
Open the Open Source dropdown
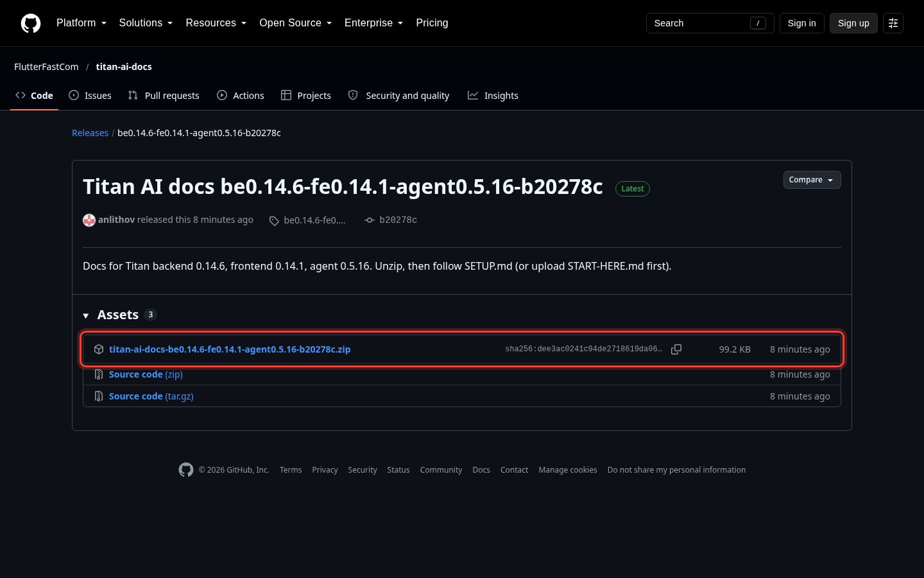[x=295, y=23]
